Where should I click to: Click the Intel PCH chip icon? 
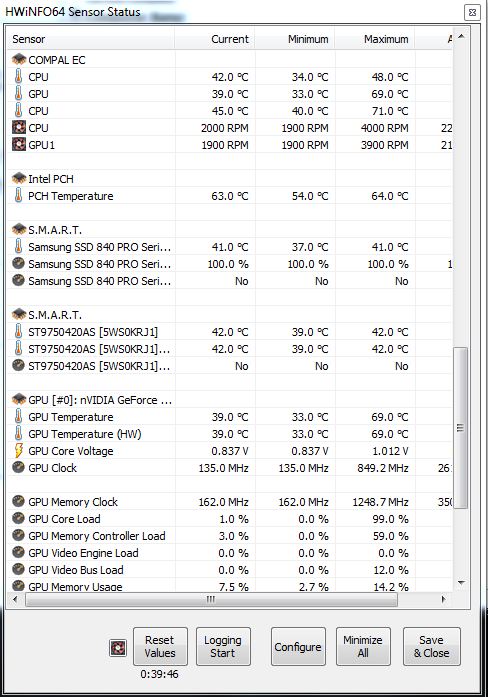19,178
